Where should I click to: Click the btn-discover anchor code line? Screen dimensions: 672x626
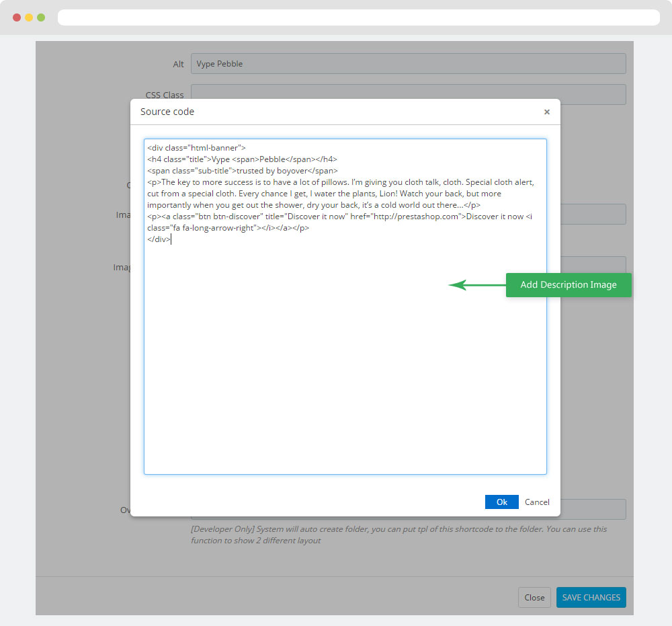coord(339,217)
